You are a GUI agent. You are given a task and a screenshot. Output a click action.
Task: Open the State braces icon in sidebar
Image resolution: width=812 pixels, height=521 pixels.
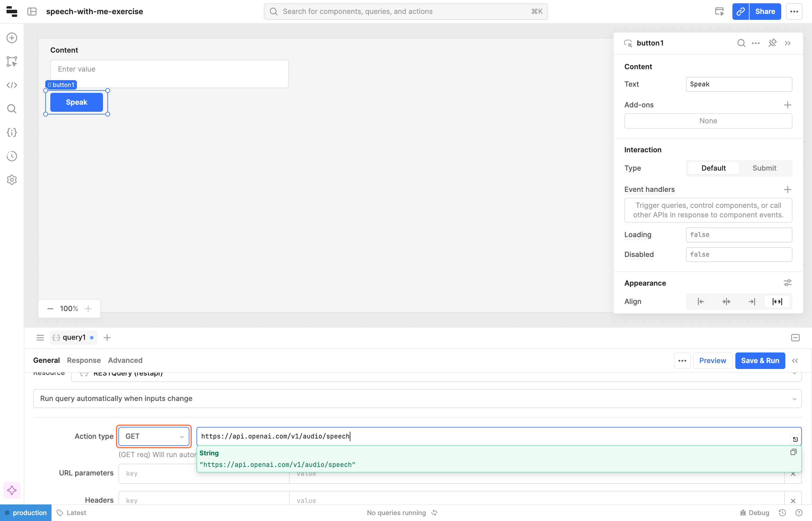pyautogui.click(x=12, y=132)
